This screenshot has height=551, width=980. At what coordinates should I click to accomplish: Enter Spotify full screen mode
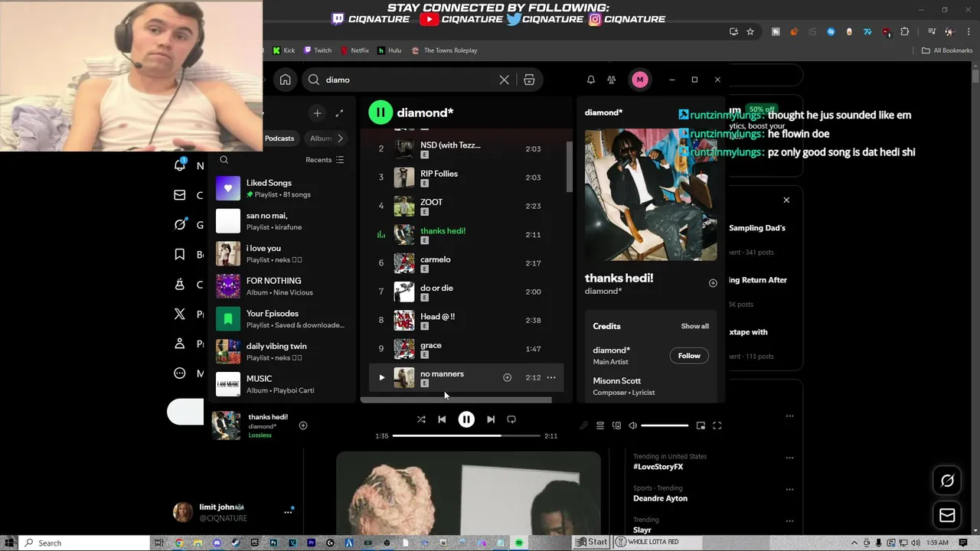pos(717,425)
